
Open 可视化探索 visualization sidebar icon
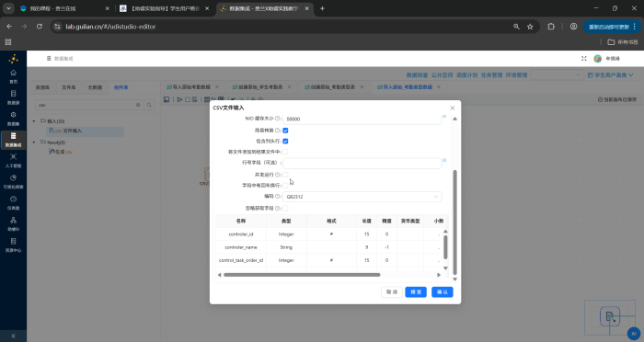point(13,181)
